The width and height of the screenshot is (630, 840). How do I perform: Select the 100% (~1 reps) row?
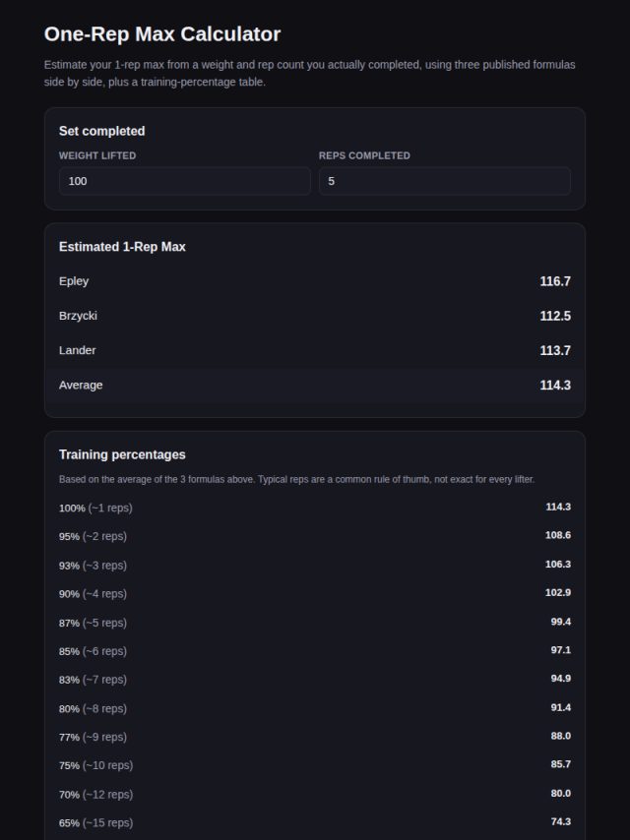pos(315,508)
